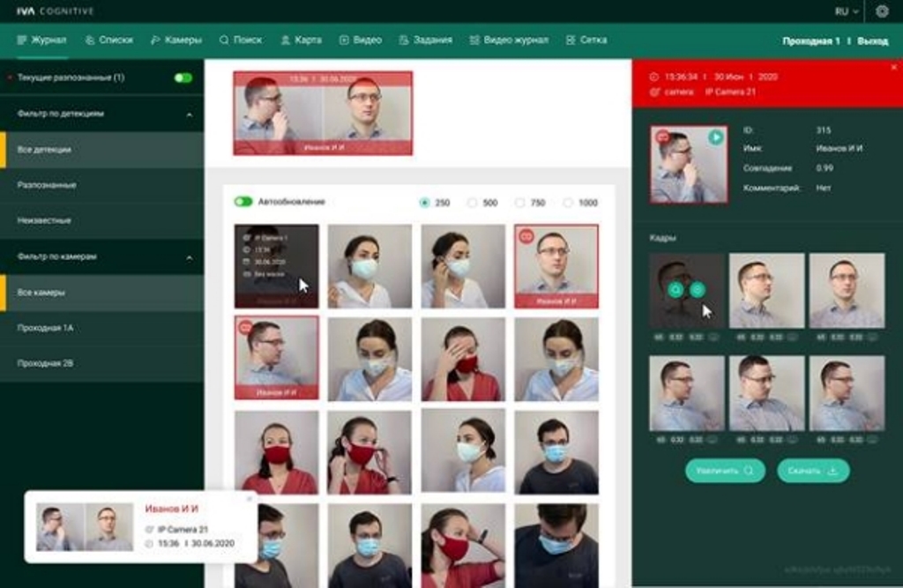Screen dimensions: 903x588
Task: Close the Иванов И И notification popup
Action: point(249,499)
